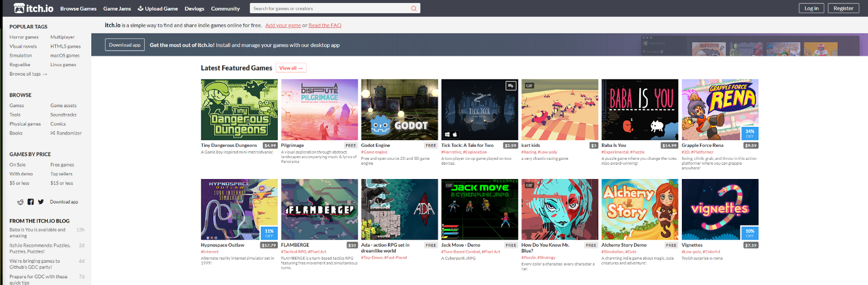Screen dimensions: 868x285
Task: Open the Game Jams menu
Action: (117, 9)
